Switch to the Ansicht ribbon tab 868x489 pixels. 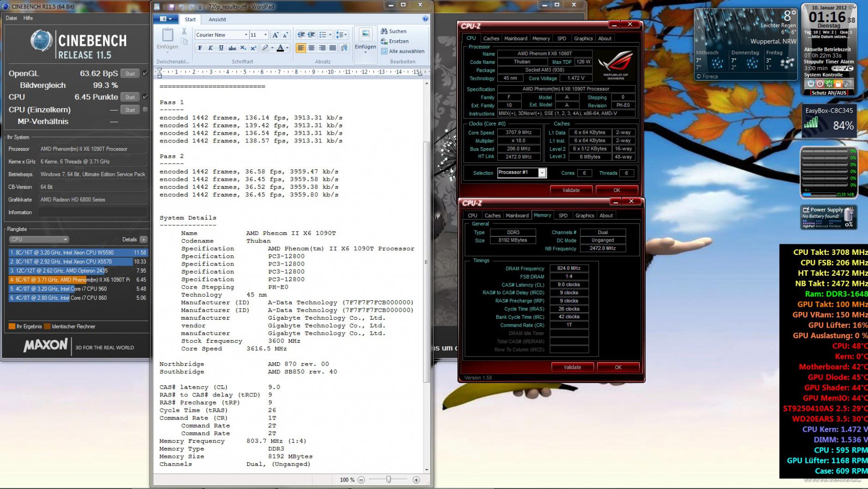pos(217,19)
